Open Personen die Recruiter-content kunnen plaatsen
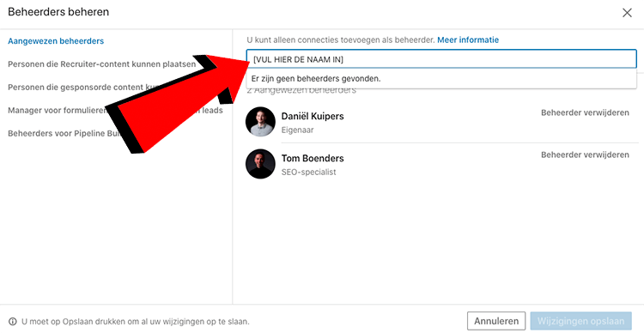Screen dimensions: 644x333 pyautogui.click(x=102, y=64)
